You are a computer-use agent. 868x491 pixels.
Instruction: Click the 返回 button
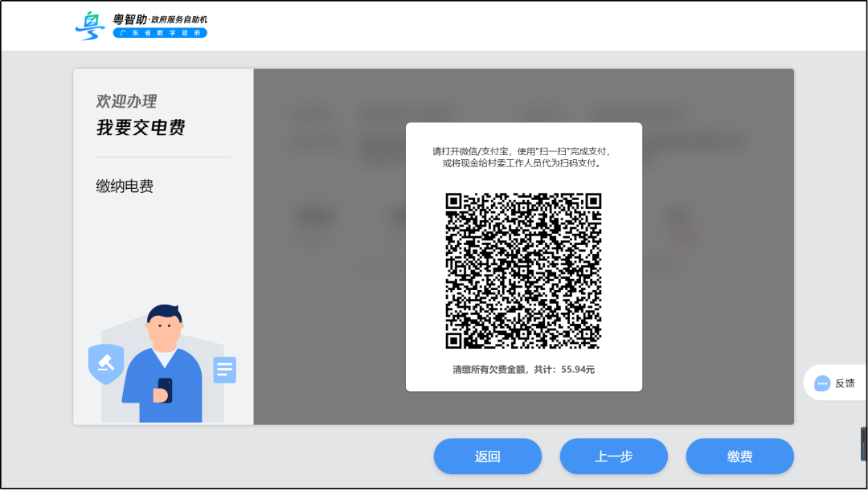click(x=487, y=456)
